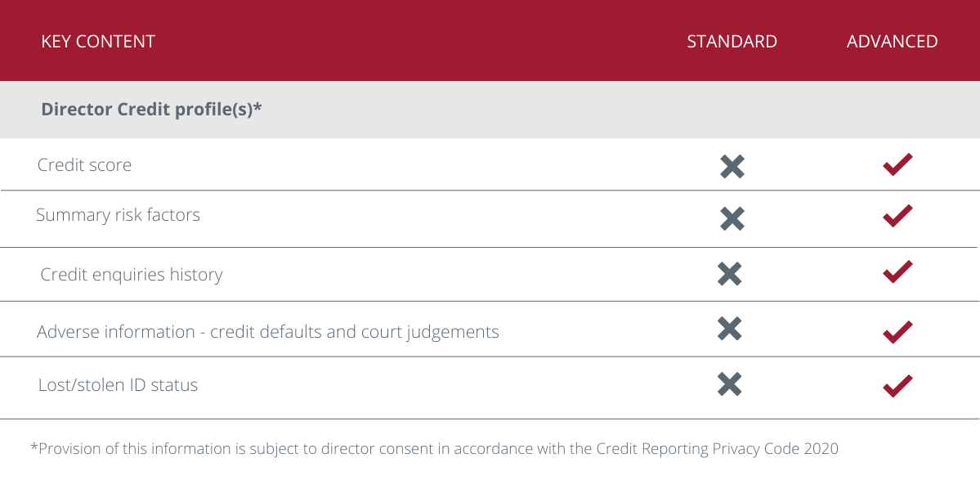This screenshot has width=980, height=494.
Task: Click the Standard cross icon for Credit score
Action: [x=732, y=167]
